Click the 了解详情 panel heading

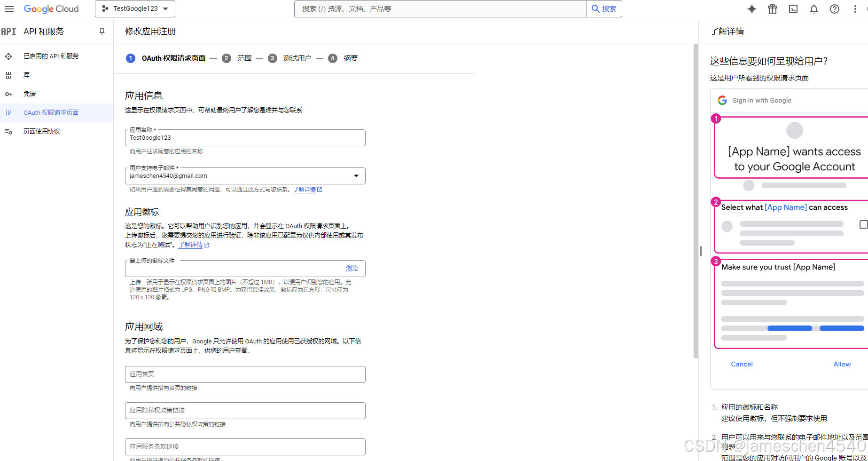(727, 32)
